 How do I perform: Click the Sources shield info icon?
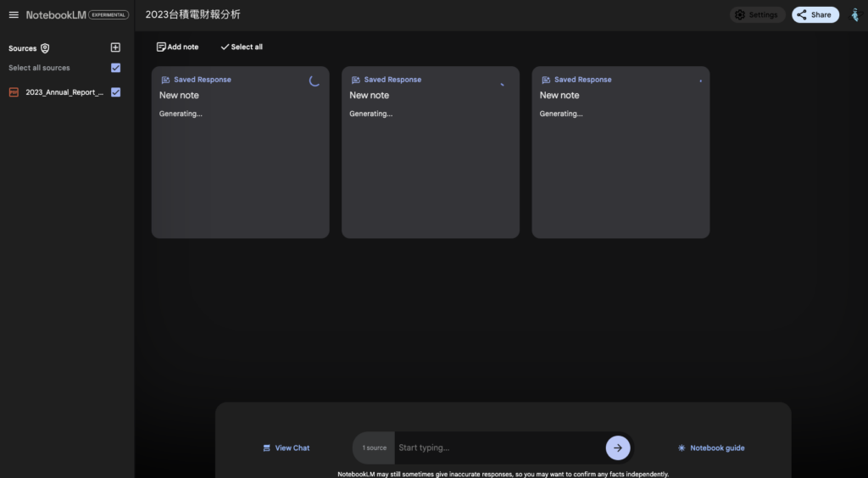[45, 48]
